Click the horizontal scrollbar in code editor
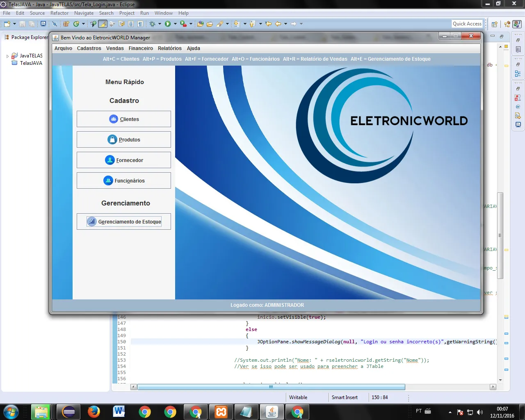 coord(271,387)
